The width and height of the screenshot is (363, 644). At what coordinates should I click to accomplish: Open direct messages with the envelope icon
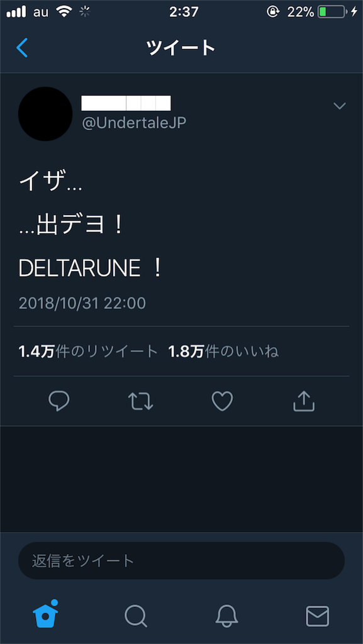click(x=318, y=617)
